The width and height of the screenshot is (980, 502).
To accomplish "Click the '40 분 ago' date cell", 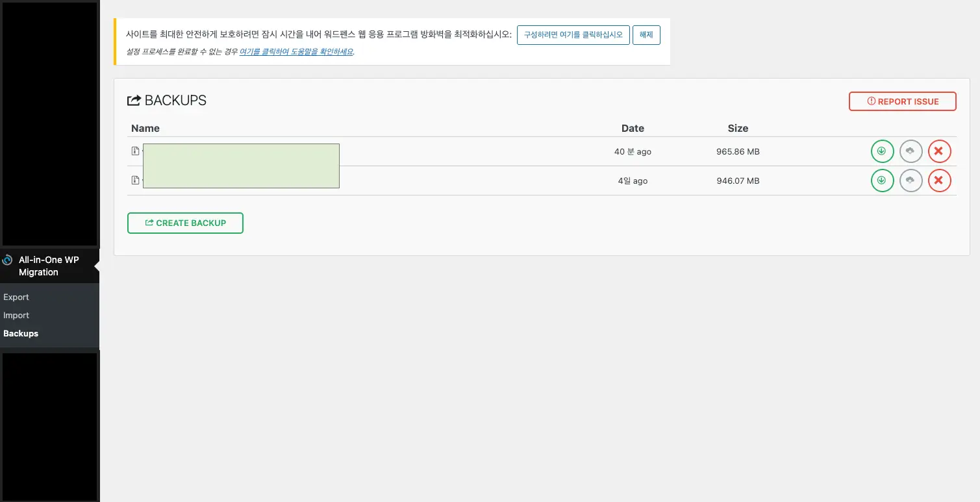I will (633, 151).
